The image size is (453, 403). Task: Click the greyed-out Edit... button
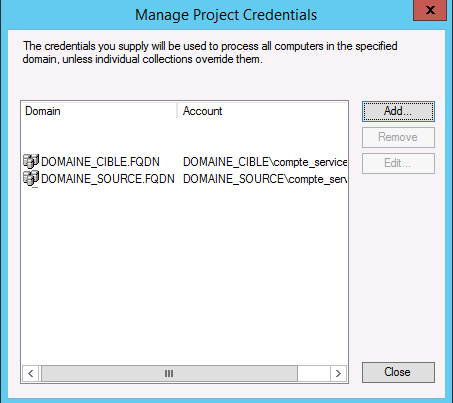pos(398,163)
